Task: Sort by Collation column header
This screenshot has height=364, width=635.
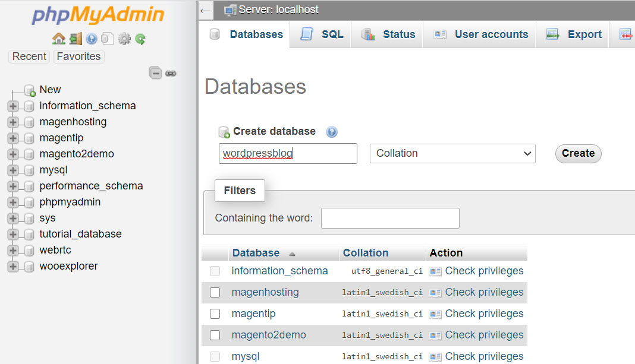Action: (x=366, y=253)
